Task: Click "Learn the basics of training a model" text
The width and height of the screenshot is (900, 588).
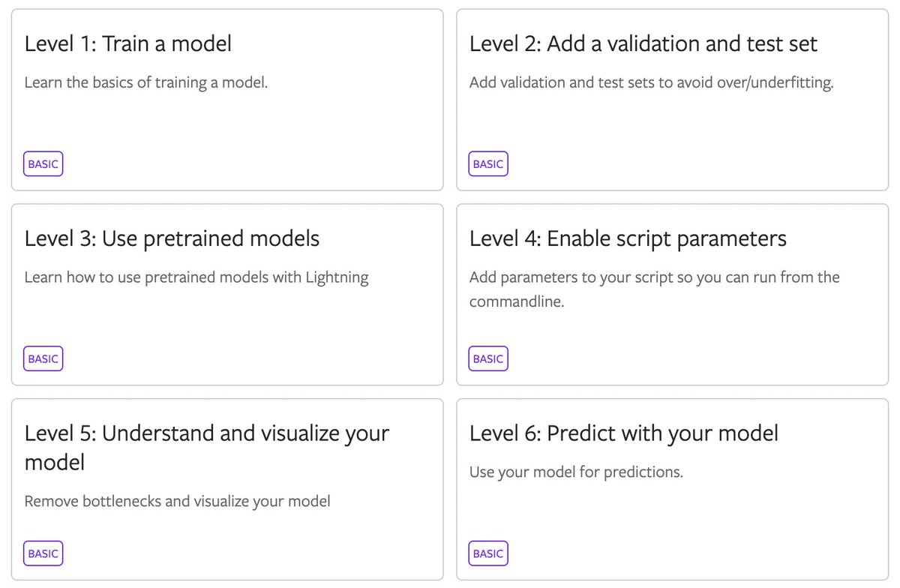Action: pyautogui.click(x=145, y=82)
